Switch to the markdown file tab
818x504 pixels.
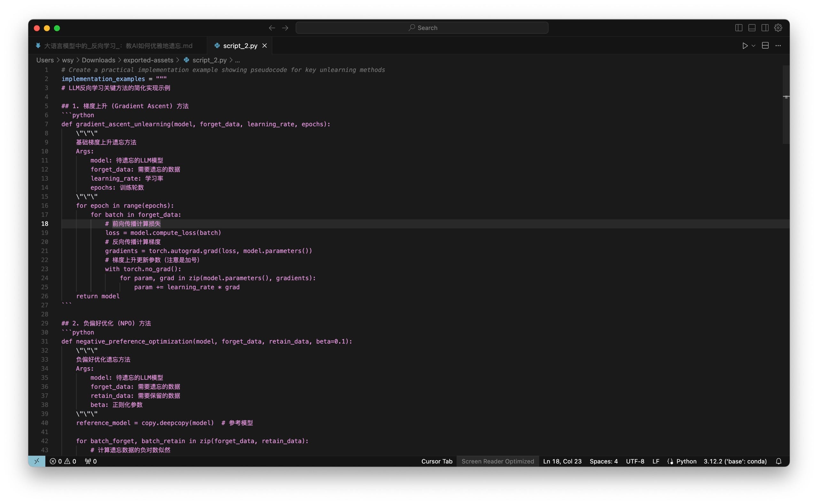pos(118,46)
